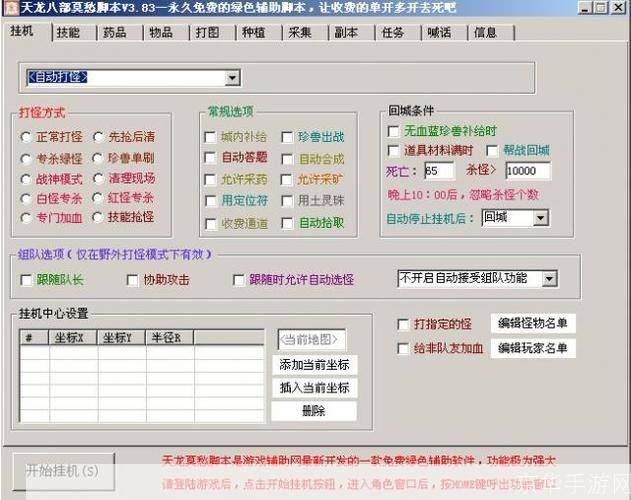Screen dimensions: 631x500
Task: Click the 挂机 tab
Action: (27, 31)
